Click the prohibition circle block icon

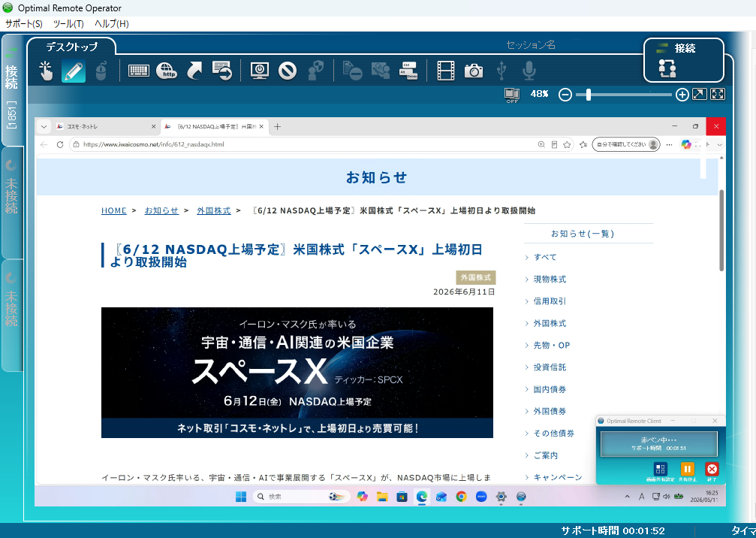[x=288, y=71]
